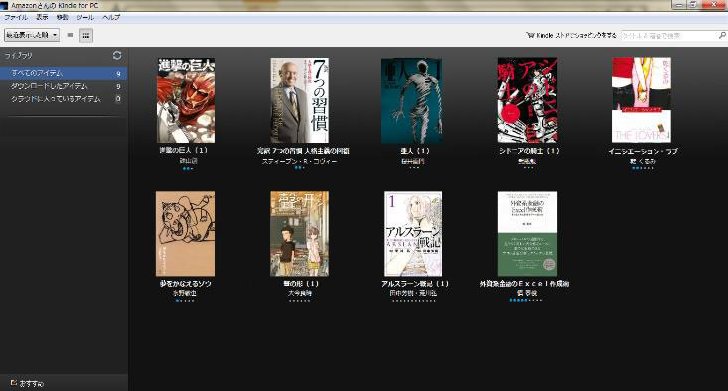This screenshot has width=728, height=391.
Task: Open the 7つの習慣 book cover
Action: click(299, 100)
